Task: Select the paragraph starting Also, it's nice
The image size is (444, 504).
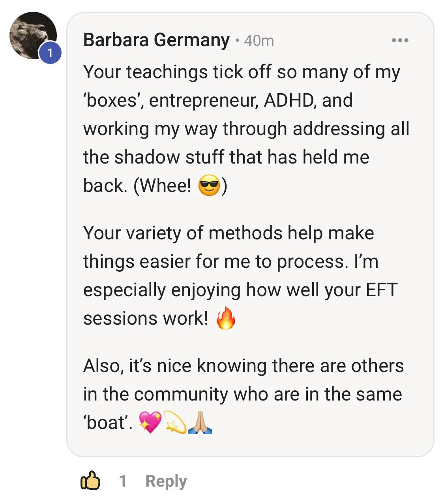Action: click(243, 394)
